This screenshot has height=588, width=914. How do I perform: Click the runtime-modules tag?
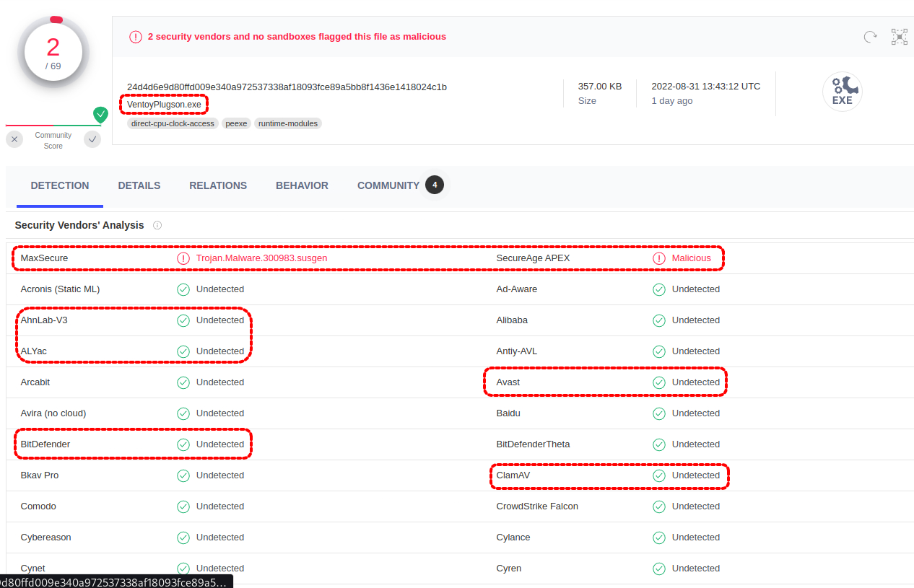tap(287, 123)
